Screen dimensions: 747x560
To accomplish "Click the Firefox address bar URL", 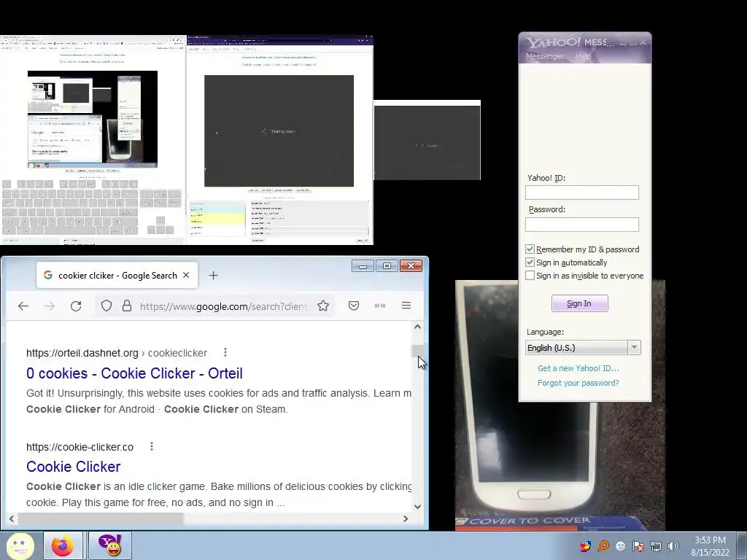I will tap(223, 306).
